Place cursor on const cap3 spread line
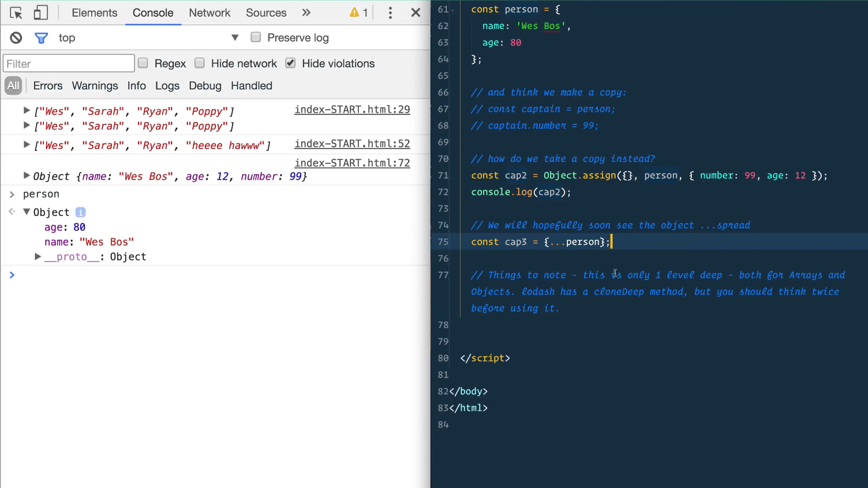 pyautogui.click(x=541, y=242)
